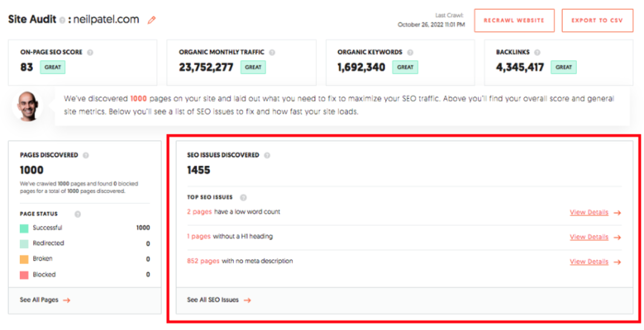644x330 pixels.
Task: Click help icon next to Site Audit title
Action: tap(62, 20)
